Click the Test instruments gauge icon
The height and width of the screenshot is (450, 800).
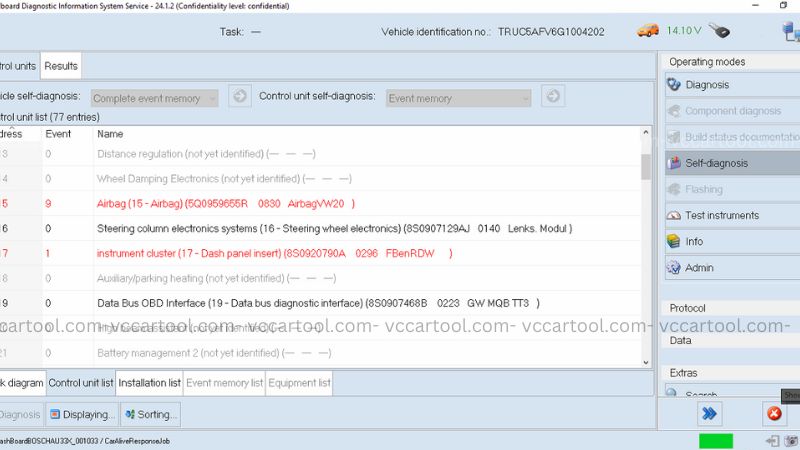674,215
